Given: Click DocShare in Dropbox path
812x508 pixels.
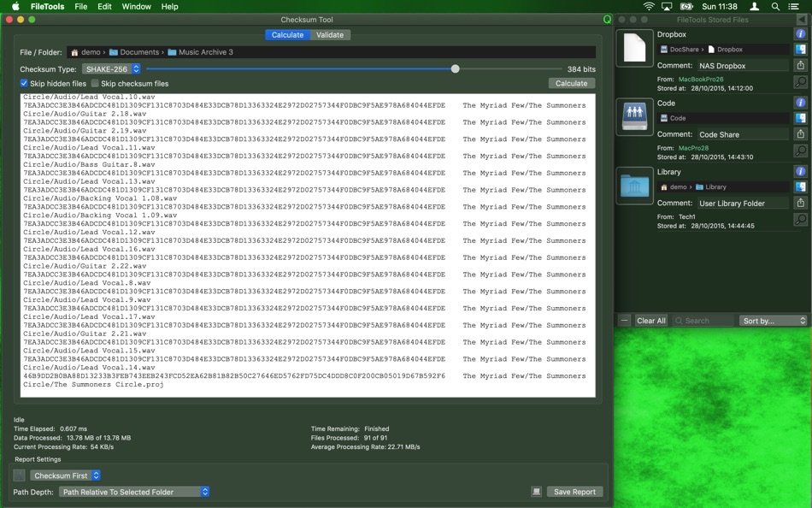Looking at the screenshot, I should pos(680,50).
